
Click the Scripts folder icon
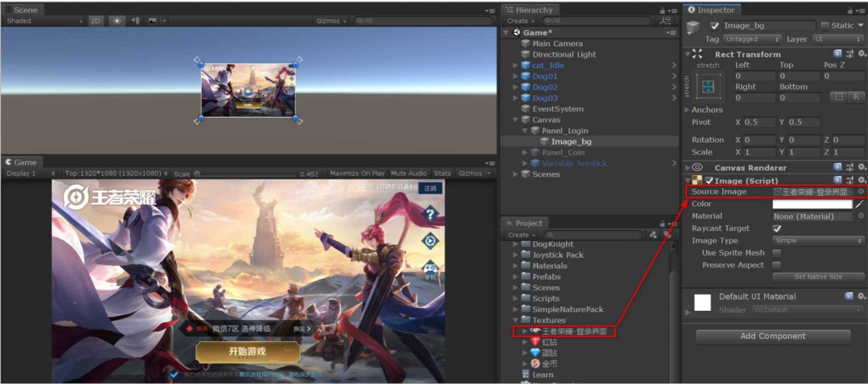click(525, 298)
